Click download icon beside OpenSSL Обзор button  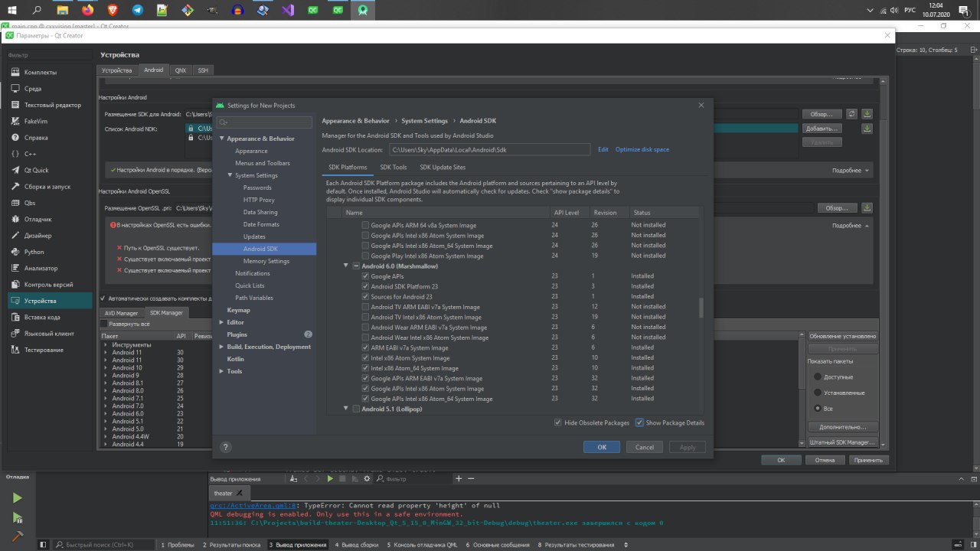pyautogui.click(x=867, y=207)
